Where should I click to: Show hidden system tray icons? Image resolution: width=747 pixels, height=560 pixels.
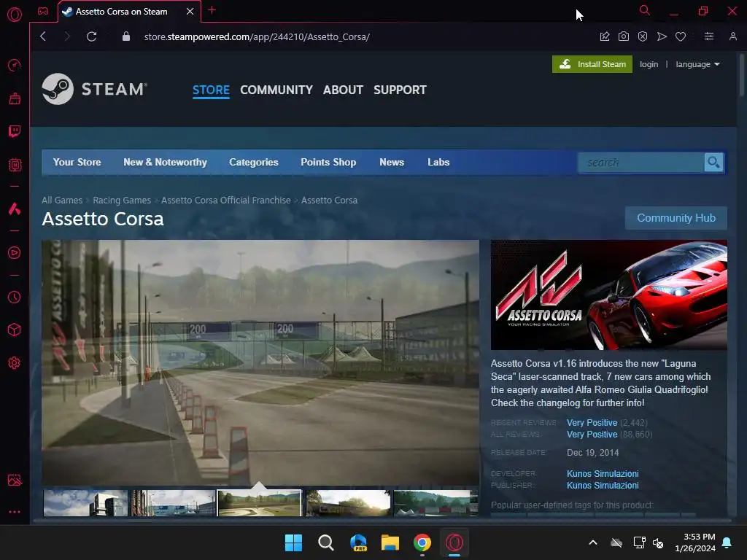[x=593, y=542]
